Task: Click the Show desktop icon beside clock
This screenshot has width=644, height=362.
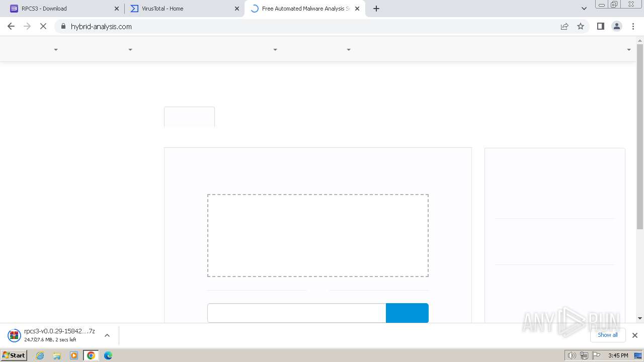Action: (x=638, y=355)
